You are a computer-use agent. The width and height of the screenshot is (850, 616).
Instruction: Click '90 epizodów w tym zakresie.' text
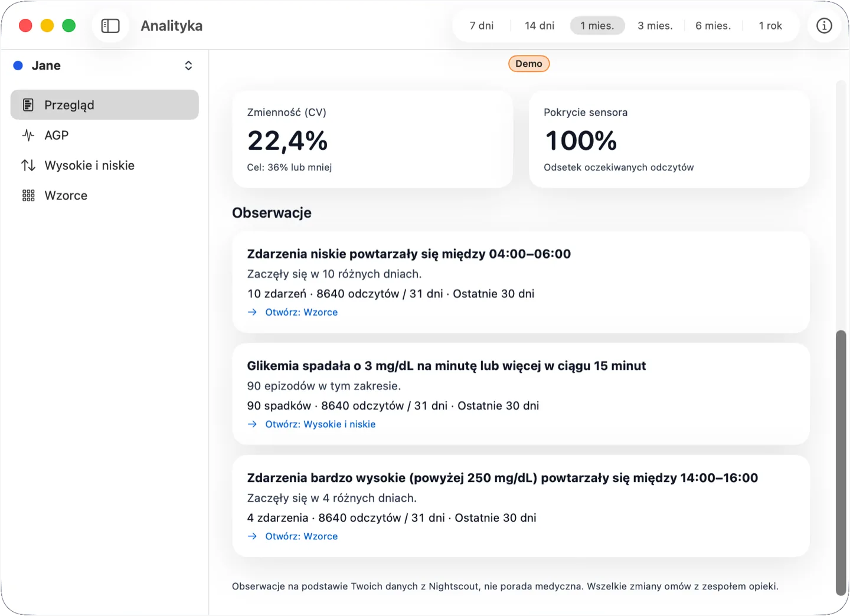(324, 386)
